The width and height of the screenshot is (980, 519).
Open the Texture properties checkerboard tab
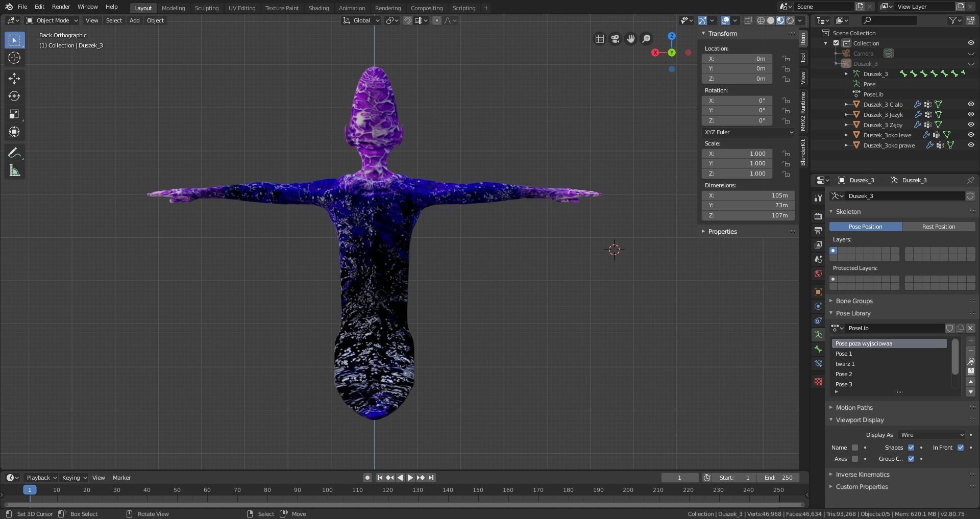[818, 382]
